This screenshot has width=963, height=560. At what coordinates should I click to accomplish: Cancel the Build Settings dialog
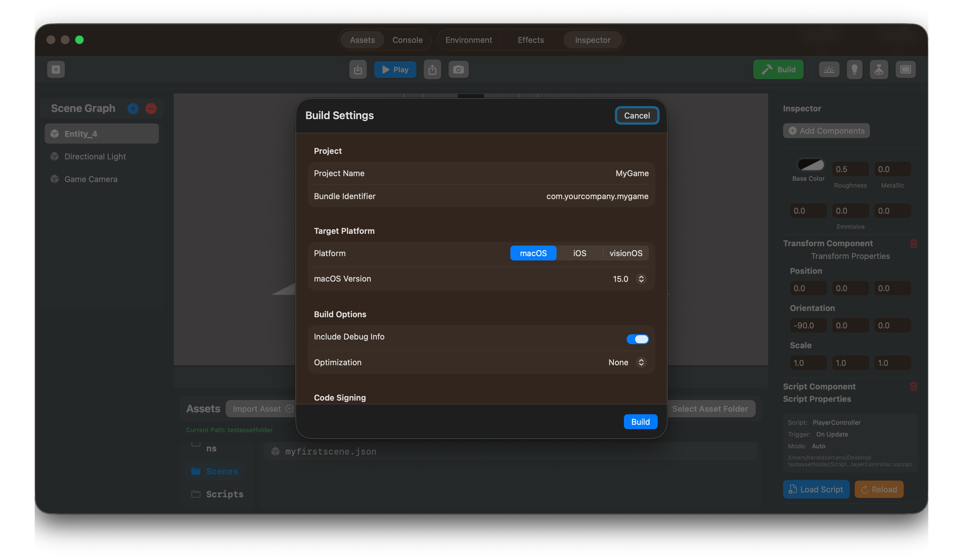(x=637, y=115)
